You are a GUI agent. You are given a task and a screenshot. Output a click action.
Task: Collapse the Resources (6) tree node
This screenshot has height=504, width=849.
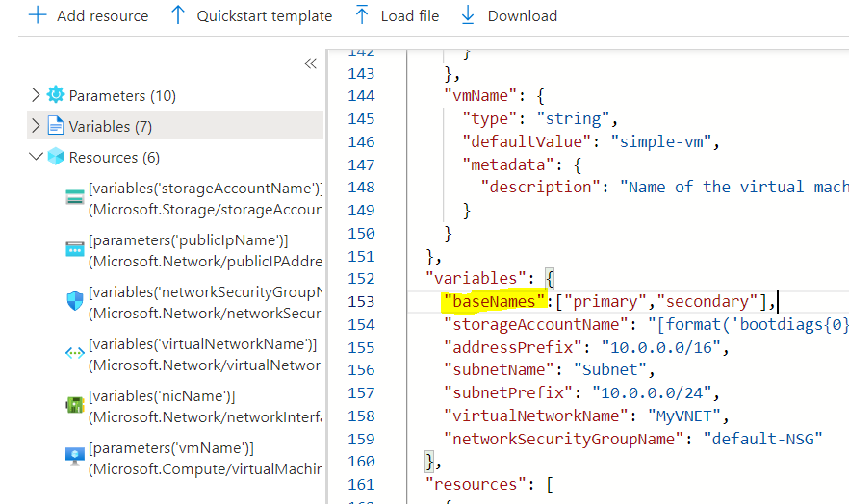(36, 157)
